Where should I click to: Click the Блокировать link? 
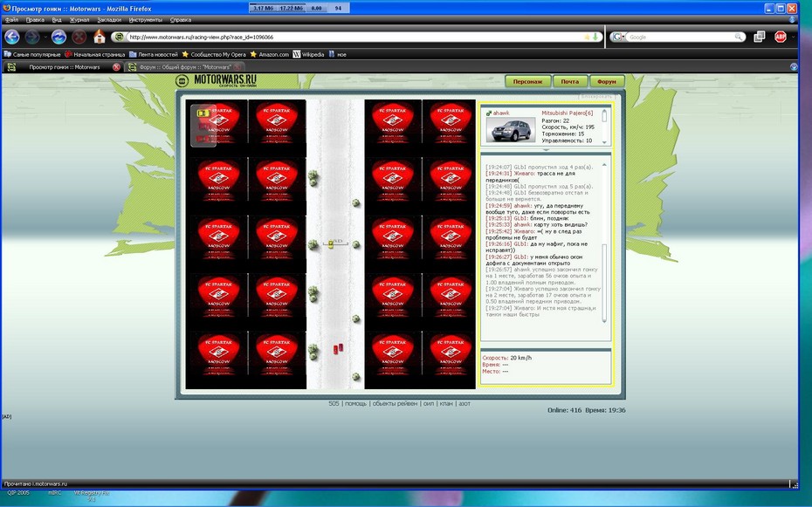tap(596, 96)
